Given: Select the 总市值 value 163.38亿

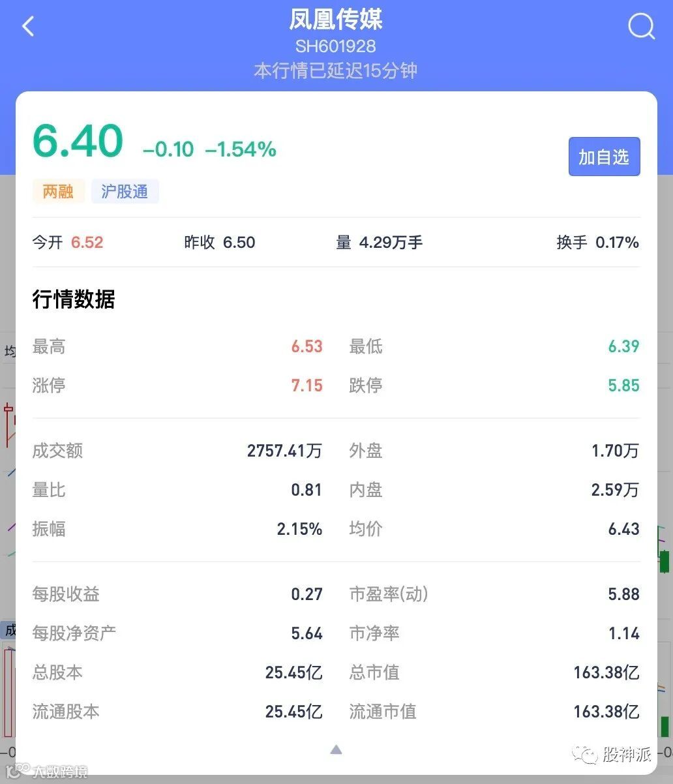Looking at the screenshot, I should tap(606, 672).
